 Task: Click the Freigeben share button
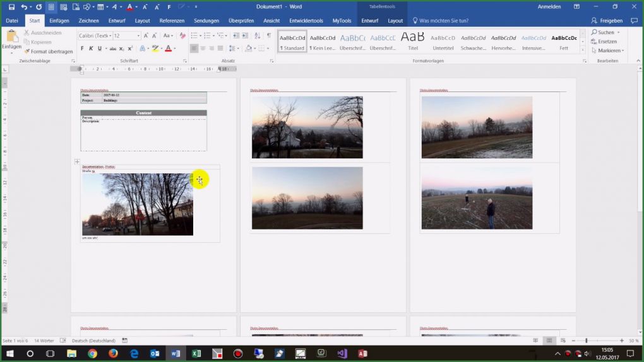click(607, 21)
